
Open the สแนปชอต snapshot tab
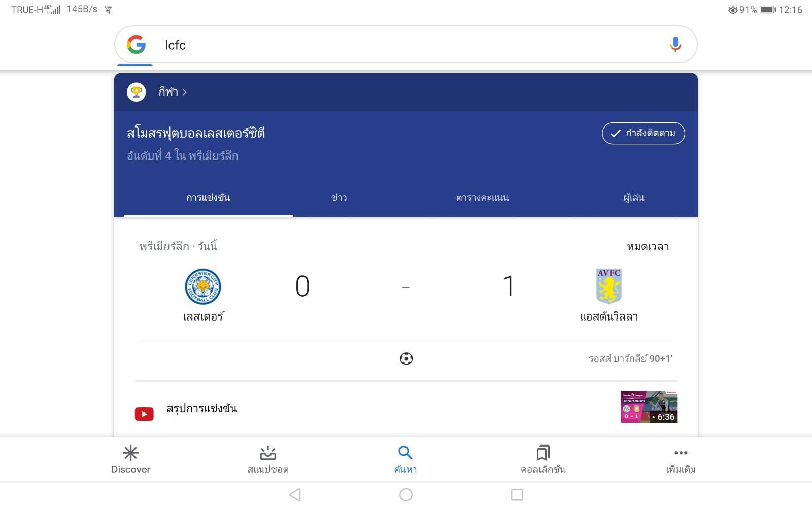pyautogui.click(x=268, y=459)
